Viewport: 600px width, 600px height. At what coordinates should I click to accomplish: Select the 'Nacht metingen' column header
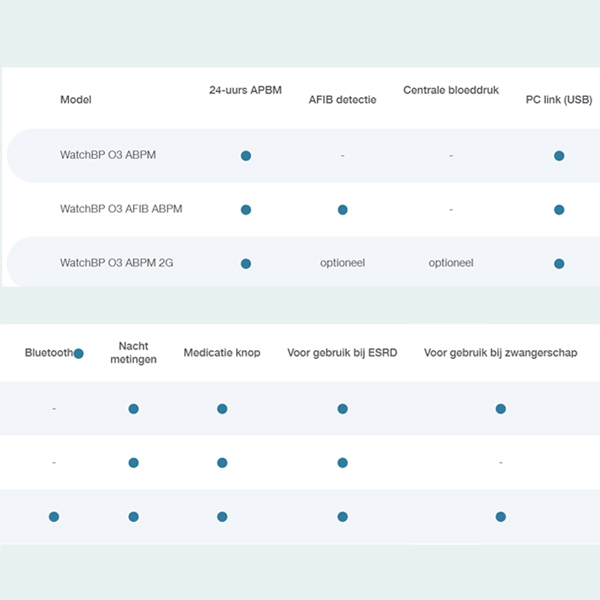[134, 353]
